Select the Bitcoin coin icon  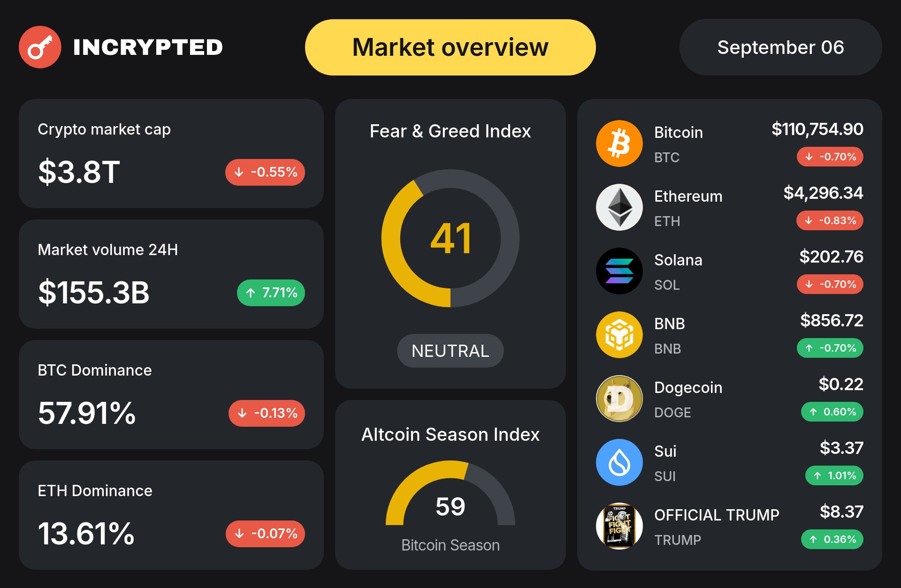coord(619,143)
